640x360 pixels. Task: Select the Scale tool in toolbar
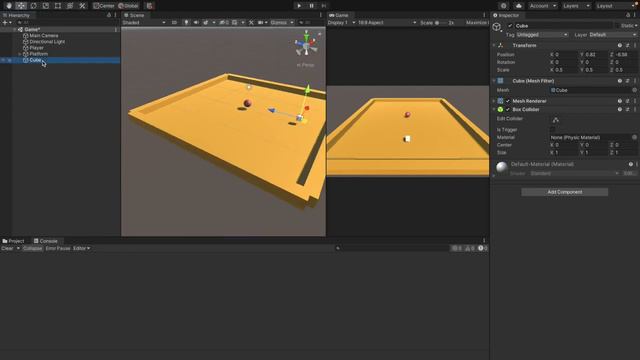[46, 6]
